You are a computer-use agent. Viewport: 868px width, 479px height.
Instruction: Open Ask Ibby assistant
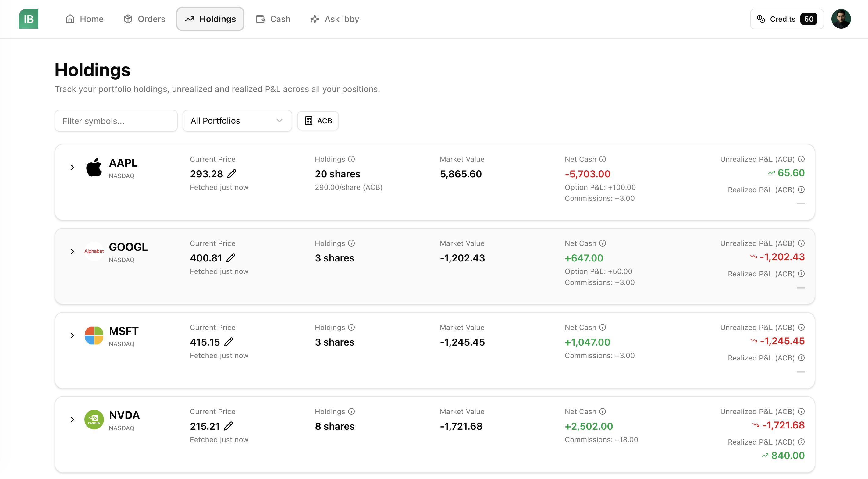[335, 19]
